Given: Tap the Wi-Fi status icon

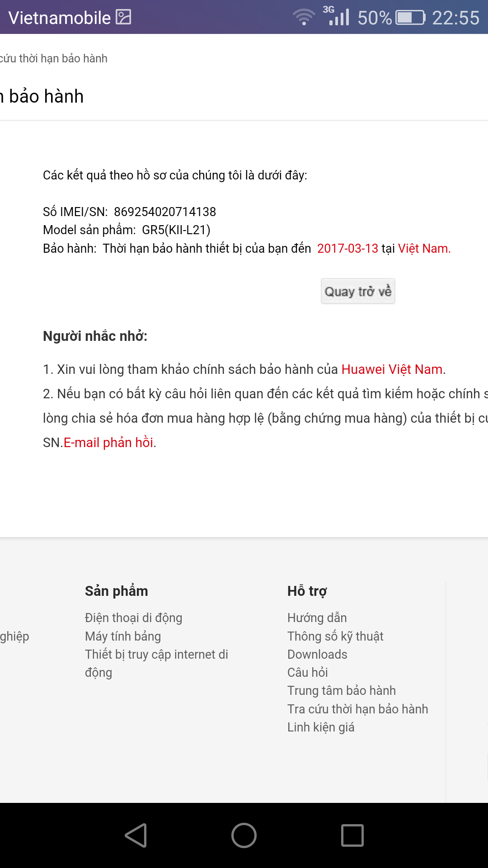Looking at the screenshot, I should [304, 17].
